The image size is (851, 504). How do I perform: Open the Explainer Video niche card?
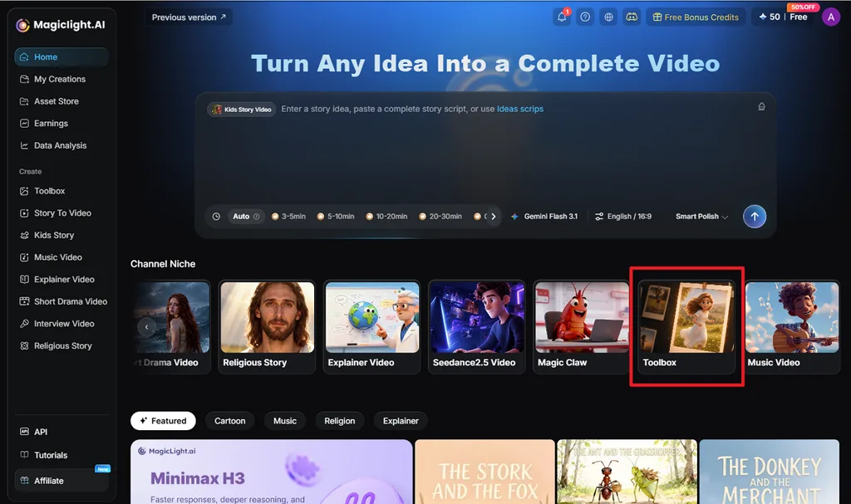(x=371, y=326)
